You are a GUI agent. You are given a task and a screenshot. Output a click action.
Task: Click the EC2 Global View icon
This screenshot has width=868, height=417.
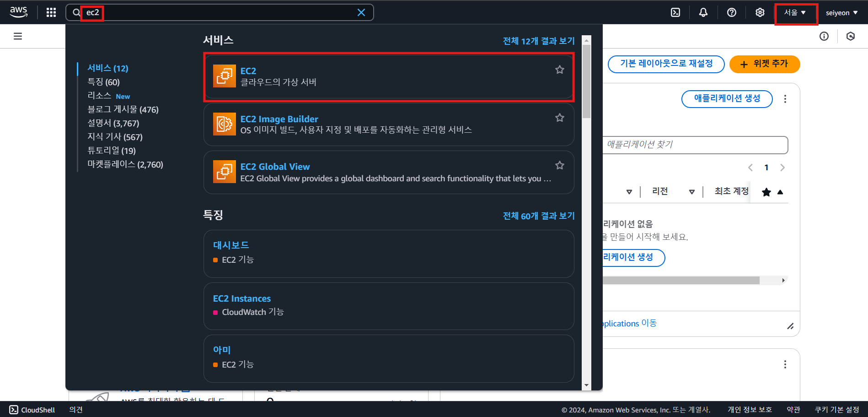coord(225,172)
